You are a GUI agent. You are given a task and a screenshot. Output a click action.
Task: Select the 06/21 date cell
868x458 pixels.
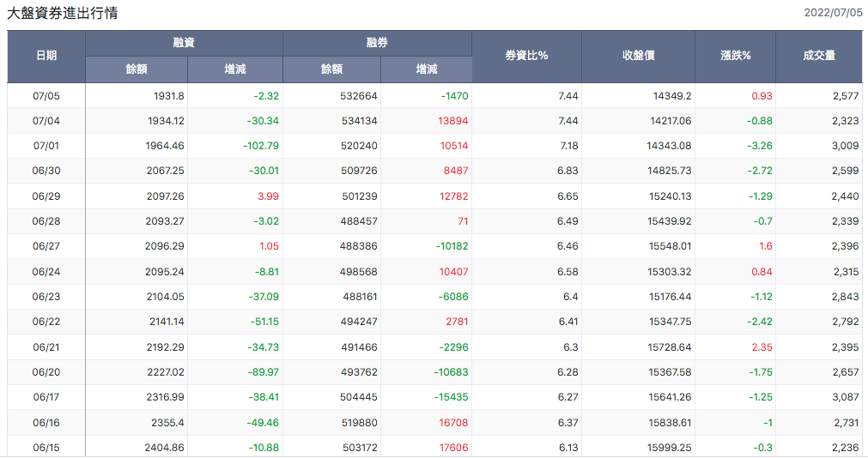(x=46, y=347)
